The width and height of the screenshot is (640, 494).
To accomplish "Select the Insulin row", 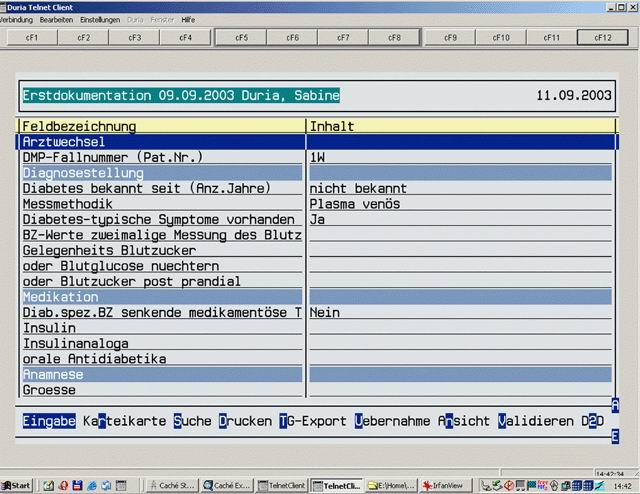I will point(160,328).
